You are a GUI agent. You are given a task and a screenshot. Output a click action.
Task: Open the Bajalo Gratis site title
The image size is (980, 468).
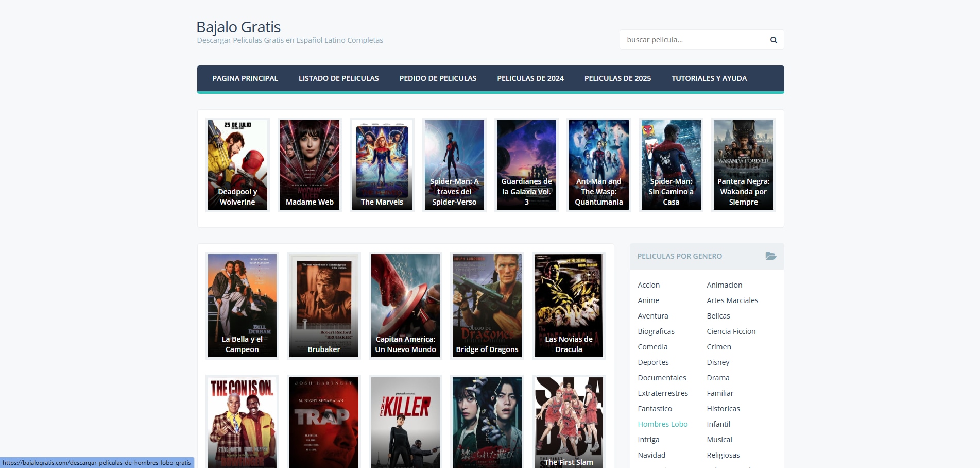click(x=238, y=27)
